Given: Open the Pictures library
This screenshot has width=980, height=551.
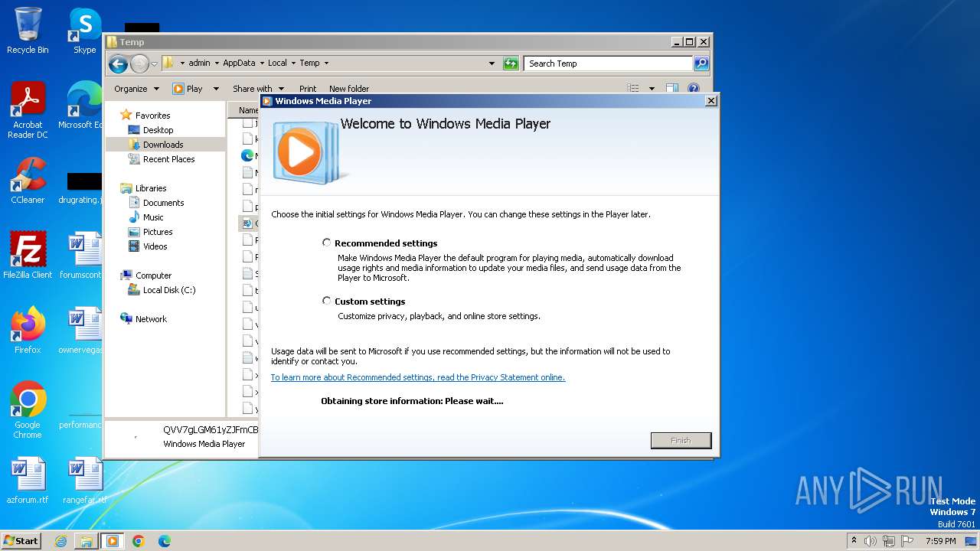Looking at the screenshot, I should 158,232.
